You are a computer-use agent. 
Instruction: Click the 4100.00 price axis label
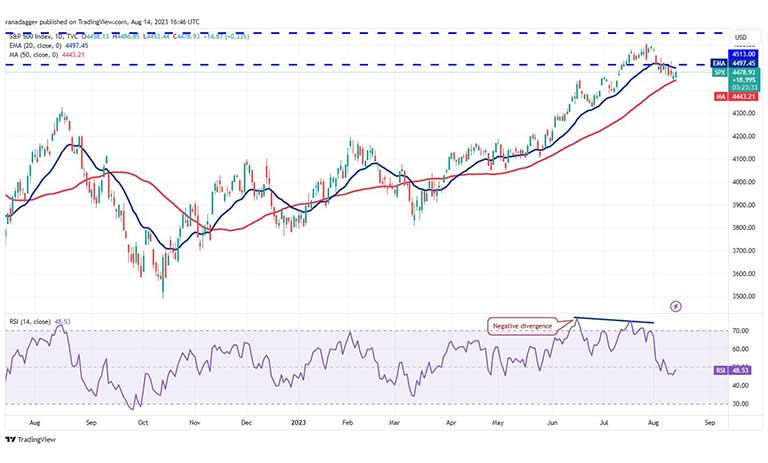[x=744, y=159]
